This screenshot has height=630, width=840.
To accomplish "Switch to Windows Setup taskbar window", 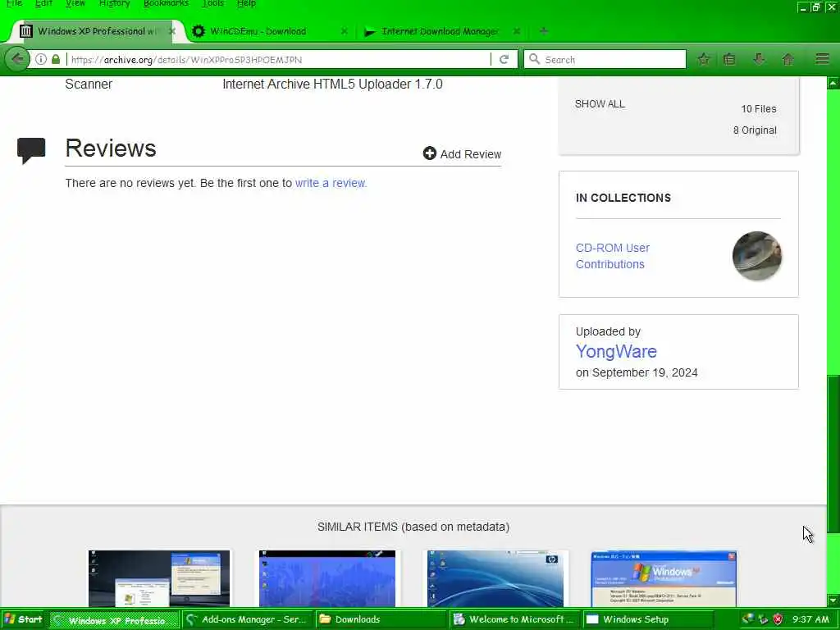I will [648, 619].
